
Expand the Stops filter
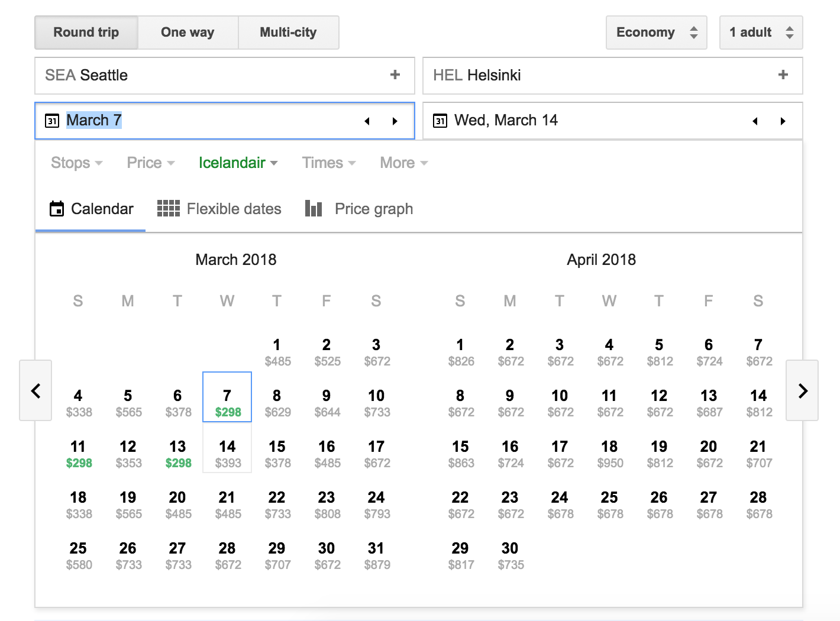point(76,163)
